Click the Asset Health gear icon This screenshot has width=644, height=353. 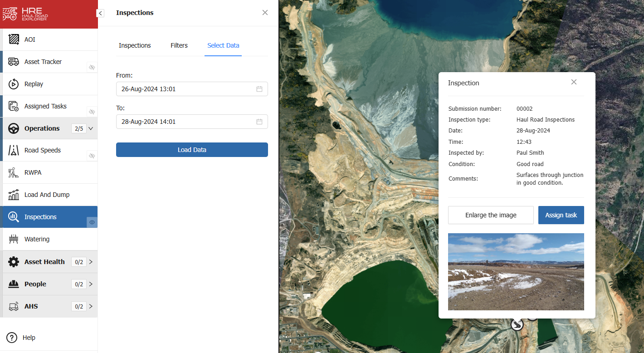[14, 262]
